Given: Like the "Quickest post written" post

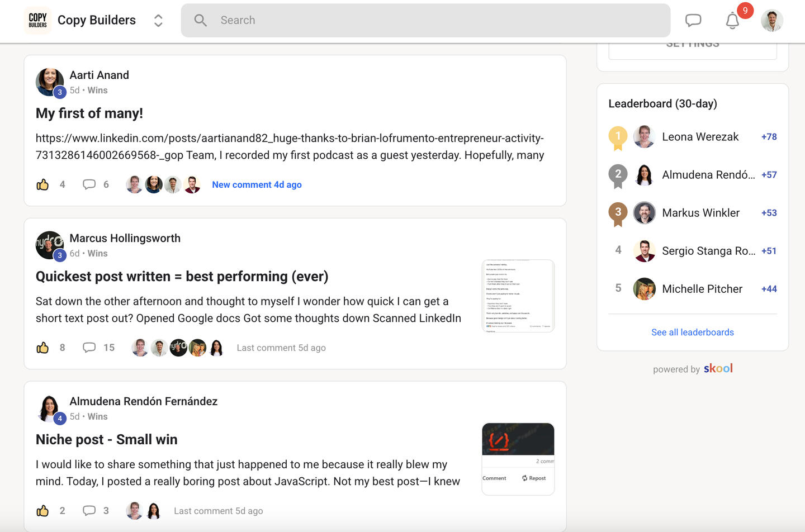Looking at the screenshot, I should (x=42, y=348).
